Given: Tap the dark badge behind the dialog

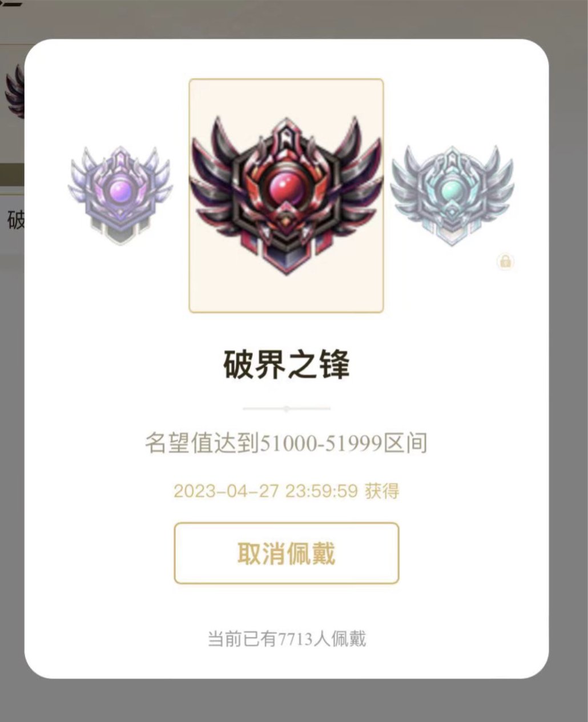Looking at the screenshot, I should pyautogui.click(x=14, y=91).
